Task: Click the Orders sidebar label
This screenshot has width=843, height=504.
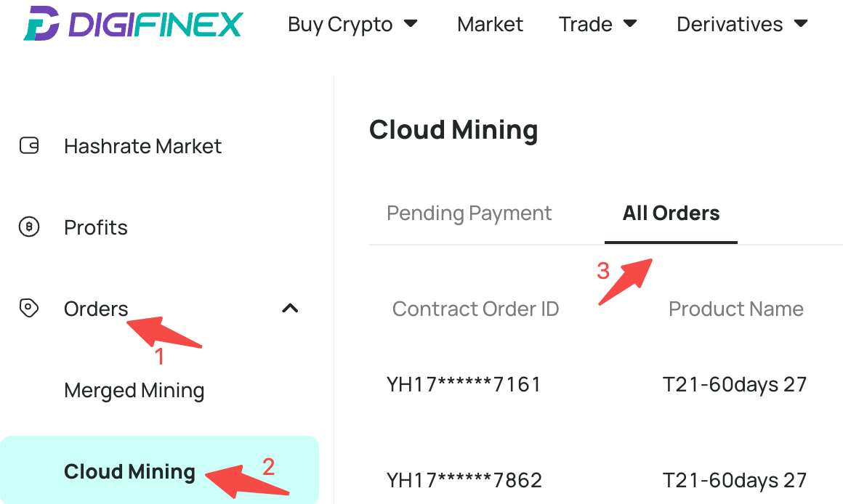Action: point(96,309)
